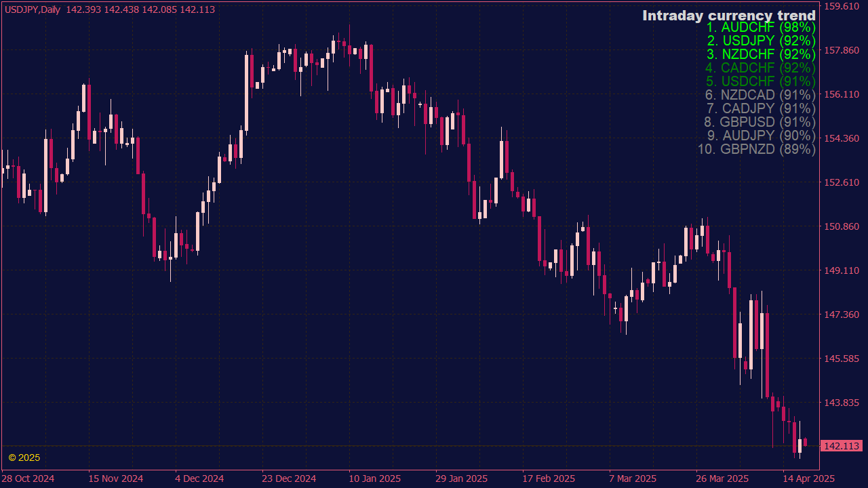
Task: Click the 28 Oct 2024 axis date
Action: pos(27,479)
